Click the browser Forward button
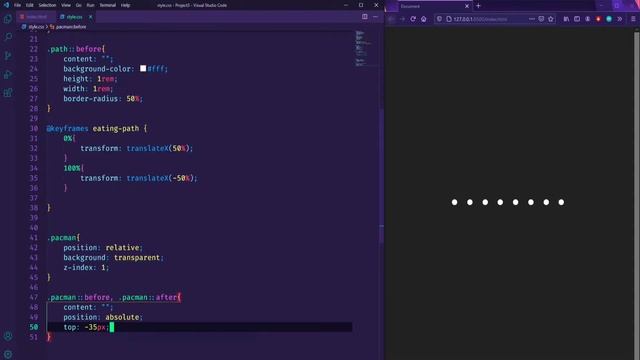The image size is (640, 360). [402, 19]
